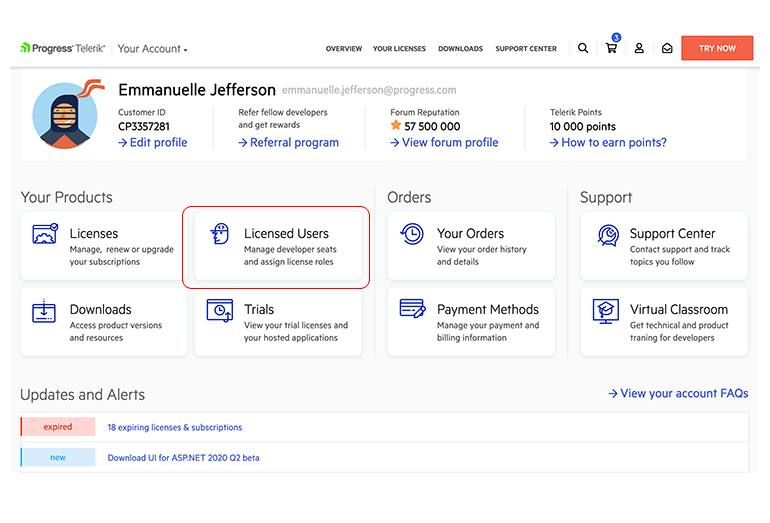This screenshot has height=523, width=770.
Task: Click the 10 000 points value
Action: (x=582, y=126)
